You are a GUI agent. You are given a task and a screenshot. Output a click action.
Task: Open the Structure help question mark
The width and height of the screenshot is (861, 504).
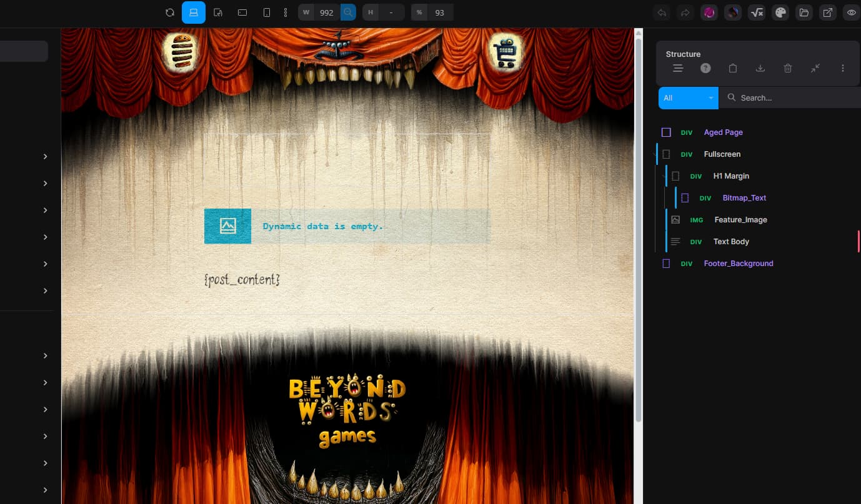point(705,69)
